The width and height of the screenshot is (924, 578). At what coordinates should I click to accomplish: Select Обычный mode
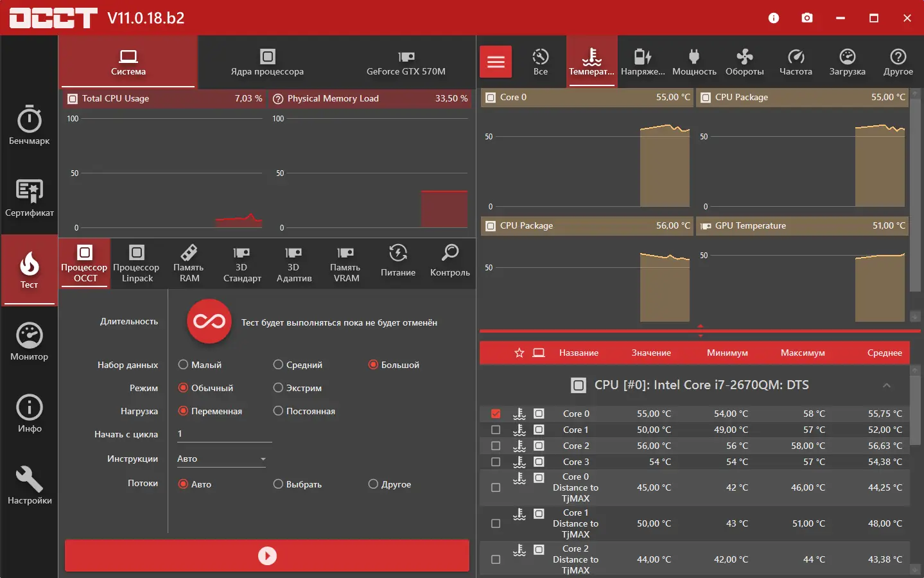point(205,388)
